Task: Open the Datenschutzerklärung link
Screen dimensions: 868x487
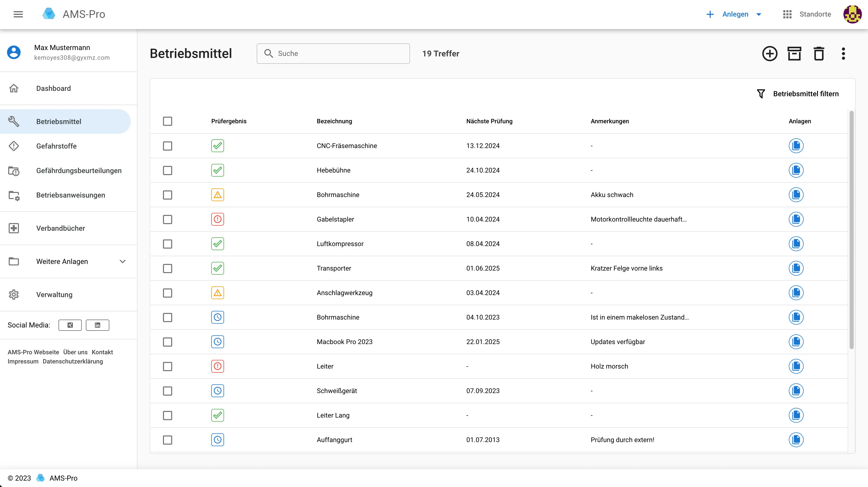Action: coord(73,361)
